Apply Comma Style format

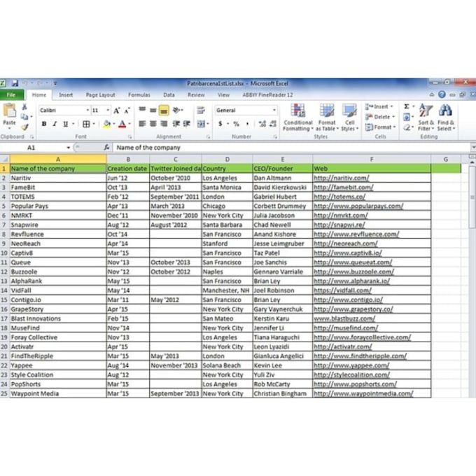click(x=247, y=124)
